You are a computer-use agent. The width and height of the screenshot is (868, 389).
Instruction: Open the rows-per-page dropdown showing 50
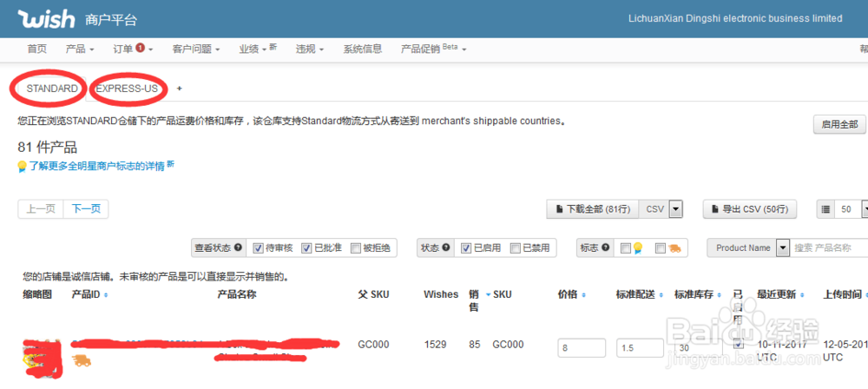[865, 209]
